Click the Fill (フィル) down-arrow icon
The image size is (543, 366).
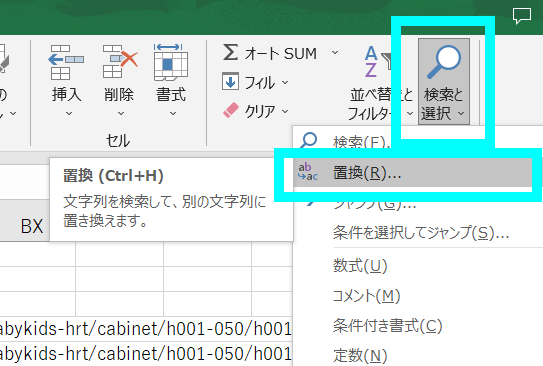tap(230, 81)
